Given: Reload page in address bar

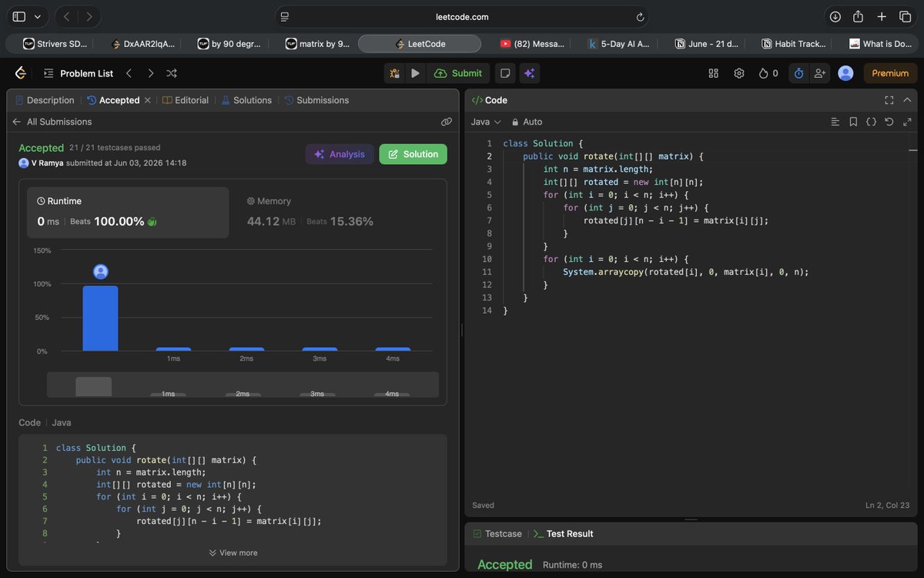Looking at the screenshot, I should point(640,17).
